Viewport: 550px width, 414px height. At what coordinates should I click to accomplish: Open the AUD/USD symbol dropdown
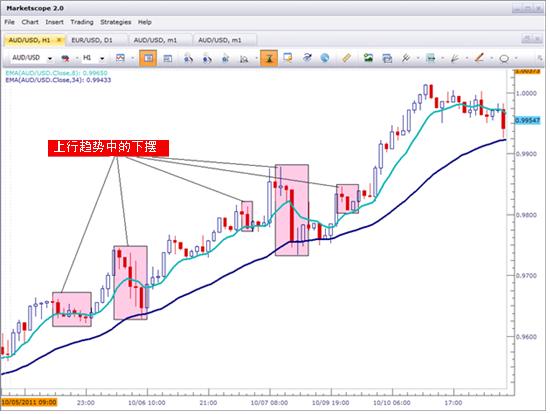[50, 58]
